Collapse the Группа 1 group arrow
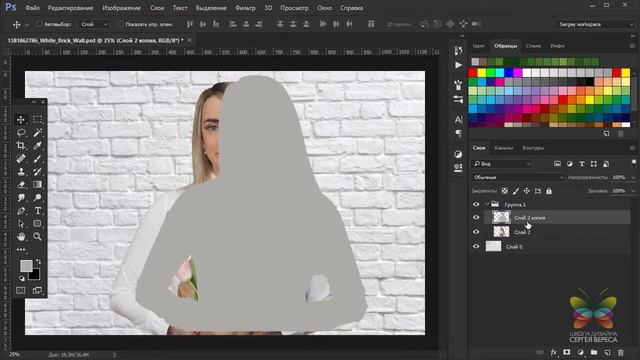640x360 pixels. pos(487,204)
